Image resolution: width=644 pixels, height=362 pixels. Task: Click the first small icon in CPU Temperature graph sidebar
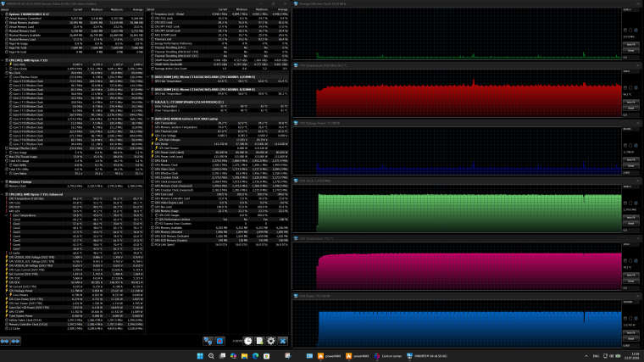[625, 87]
